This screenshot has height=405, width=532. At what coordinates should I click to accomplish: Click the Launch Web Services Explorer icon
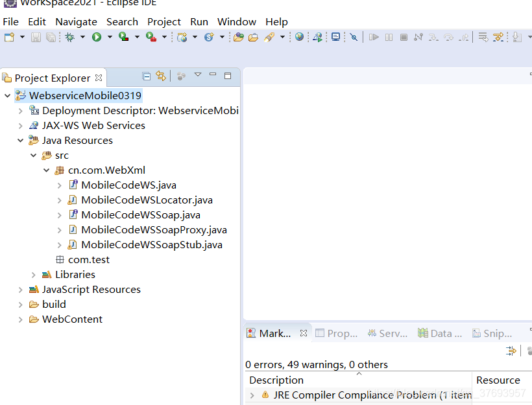tap(317, 37)
